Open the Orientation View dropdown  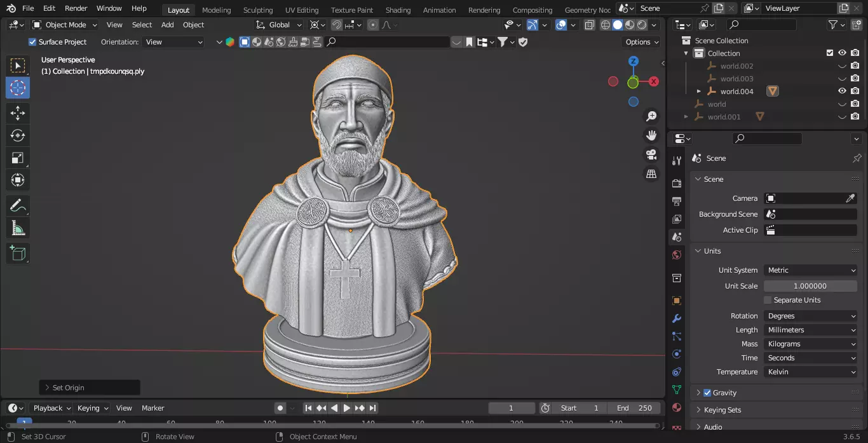(x=173, y=42)
